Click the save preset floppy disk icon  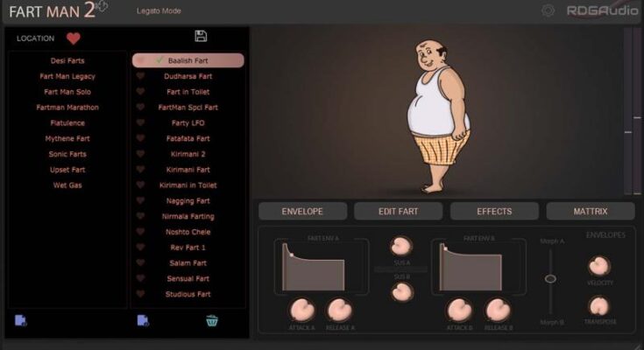(x=201, y=36)
